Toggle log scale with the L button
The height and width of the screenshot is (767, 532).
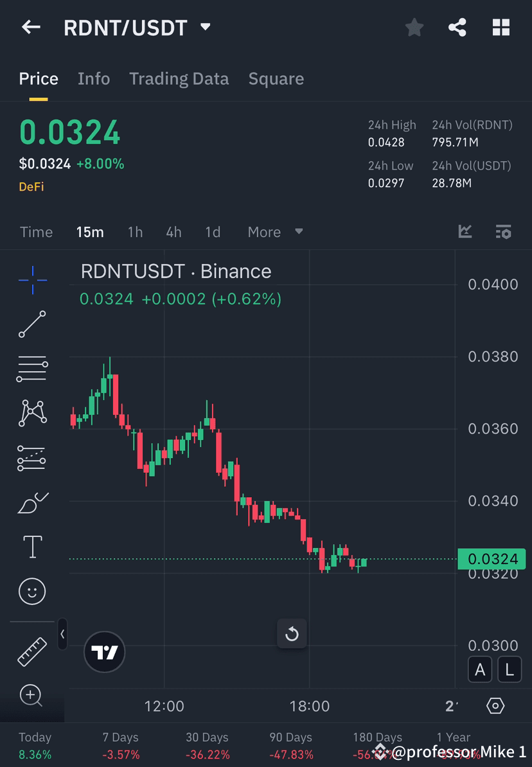[509, 669]
